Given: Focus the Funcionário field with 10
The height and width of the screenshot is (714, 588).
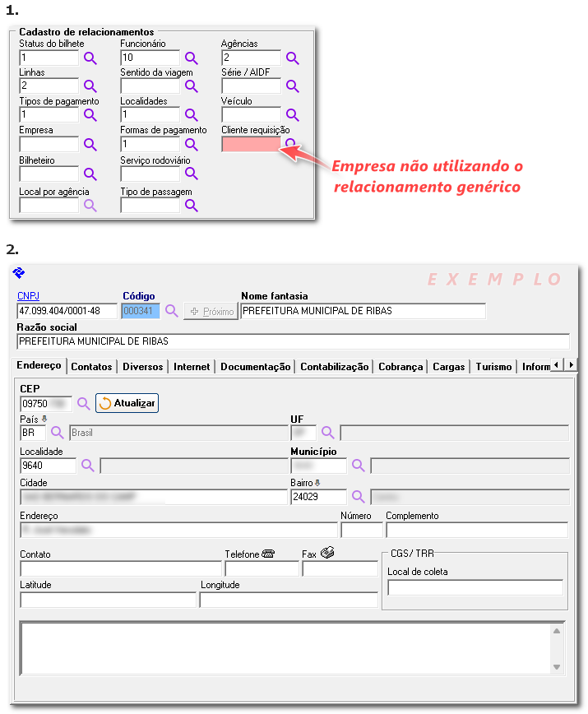Looking at the screenshot, I should [150, 58].
